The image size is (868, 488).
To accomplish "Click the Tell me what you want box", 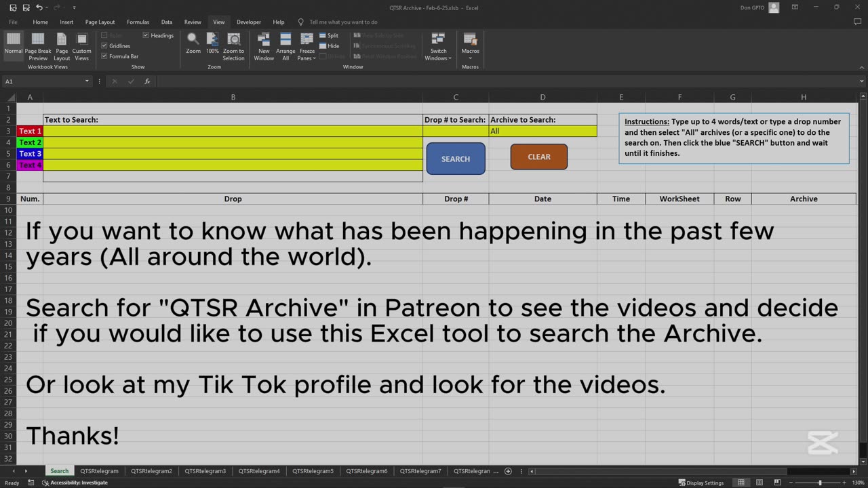I will click(x=343, y=22).
